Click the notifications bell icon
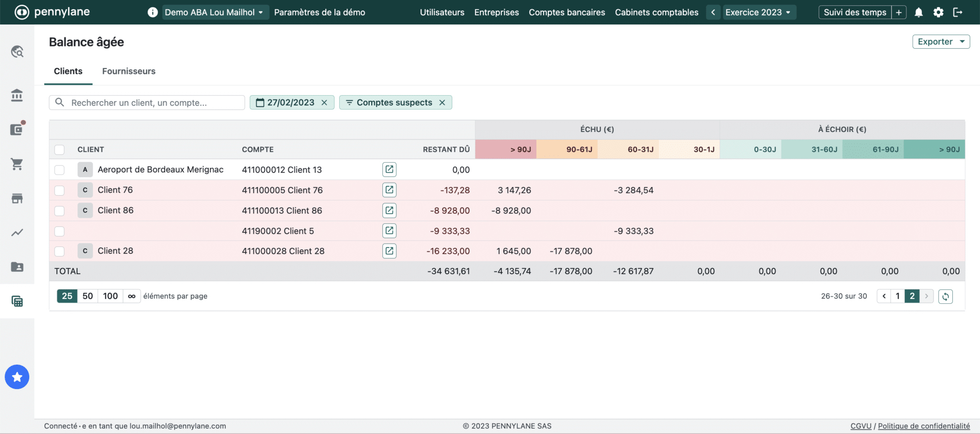 click(x=918, y=12)
